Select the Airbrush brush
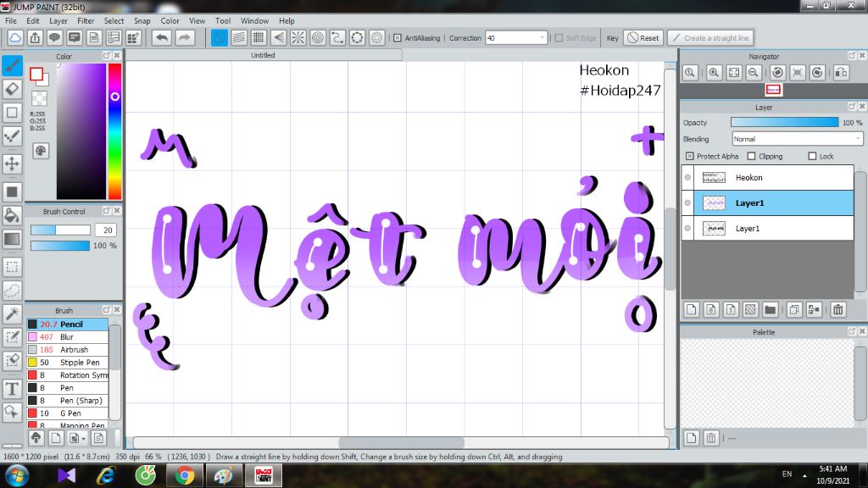 pyautogui.click(x=68, y=350)
